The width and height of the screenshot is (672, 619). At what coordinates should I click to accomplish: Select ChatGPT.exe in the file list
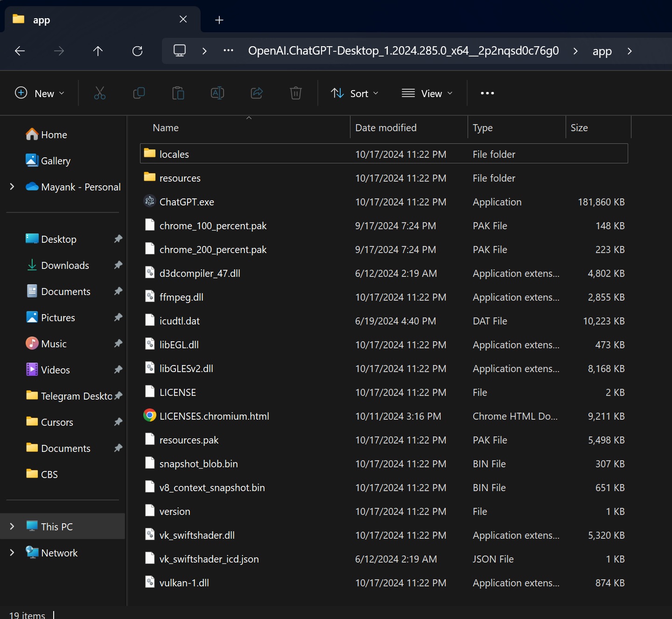pos(186,202)
